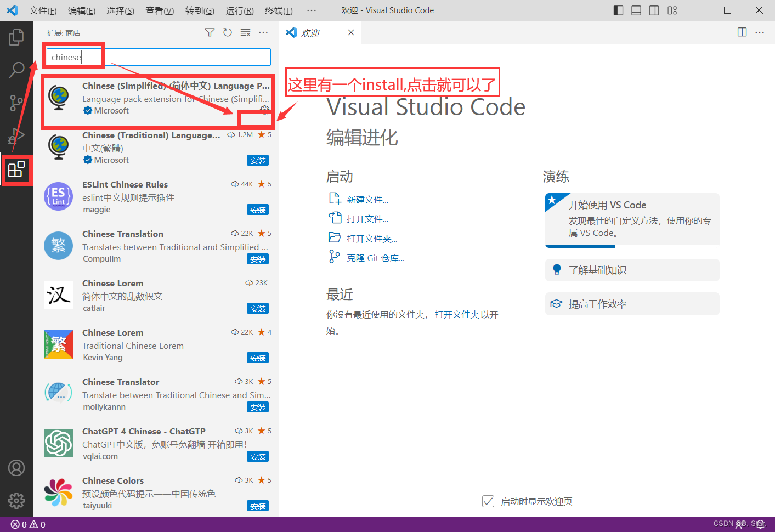Click the ChatGPT 4 Chinese logo icon
Screen dimensions: 775x532
pos(58,443)
